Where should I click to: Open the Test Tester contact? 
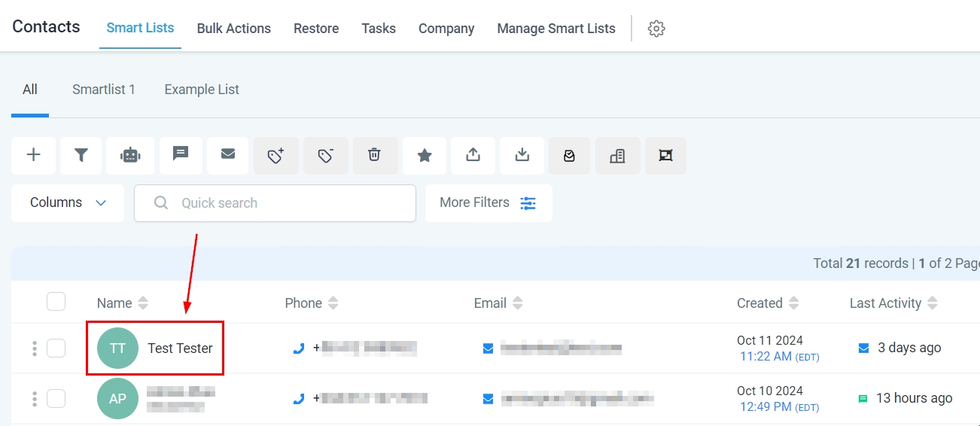(x=180, y=348)
